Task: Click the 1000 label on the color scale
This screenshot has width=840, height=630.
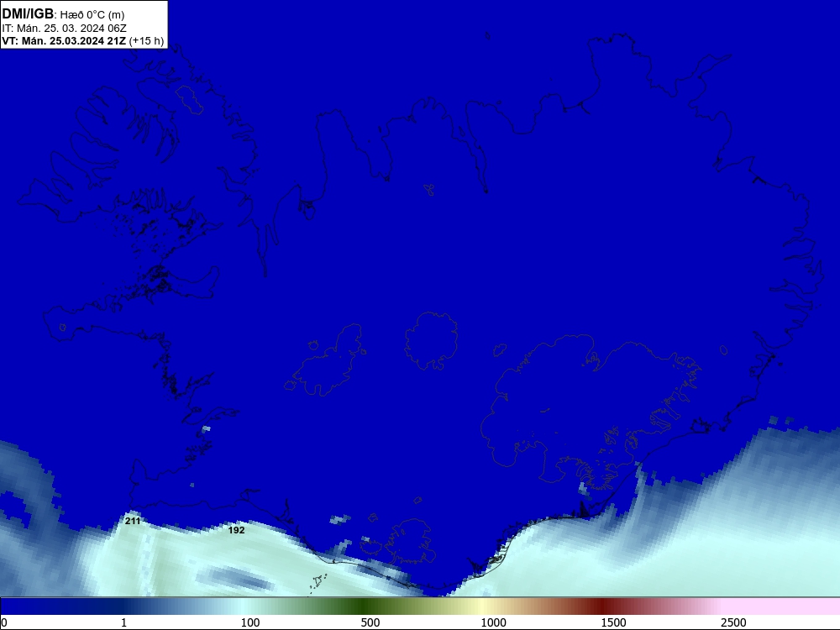Action: coord(493,622)
